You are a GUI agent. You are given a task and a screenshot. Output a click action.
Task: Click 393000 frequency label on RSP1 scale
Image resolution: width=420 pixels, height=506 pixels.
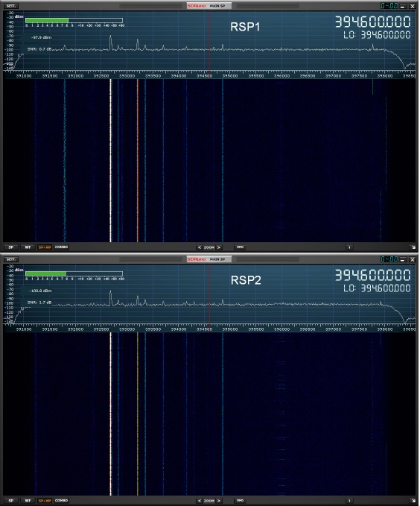(127, 76)
